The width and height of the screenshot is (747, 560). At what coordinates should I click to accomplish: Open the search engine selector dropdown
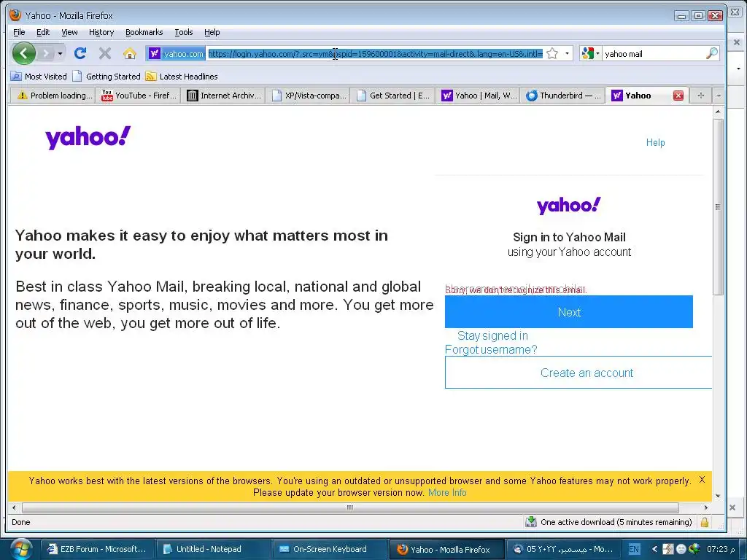pyautogui.click(x=591, y=53)
